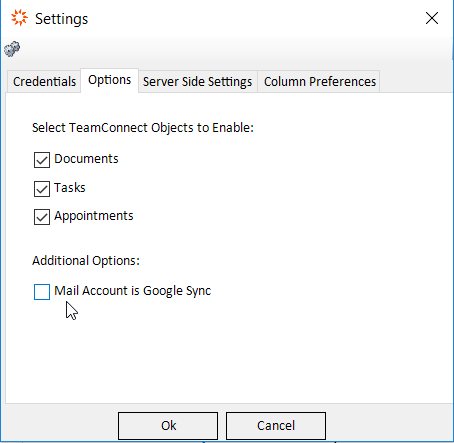Click the gray gears settings icon
The width and height of the screenshot is (454, 443).
coord(12,49)
